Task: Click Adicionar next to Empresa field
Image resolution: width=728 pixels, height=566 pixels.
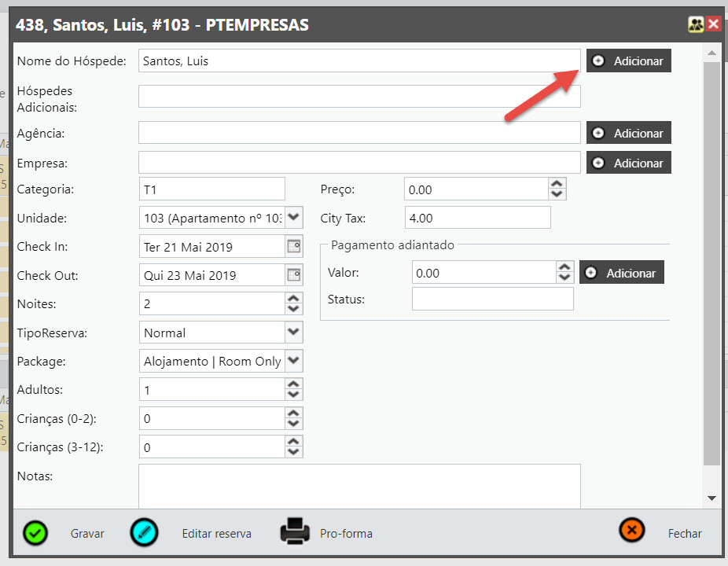Action: tap(628, 163)
